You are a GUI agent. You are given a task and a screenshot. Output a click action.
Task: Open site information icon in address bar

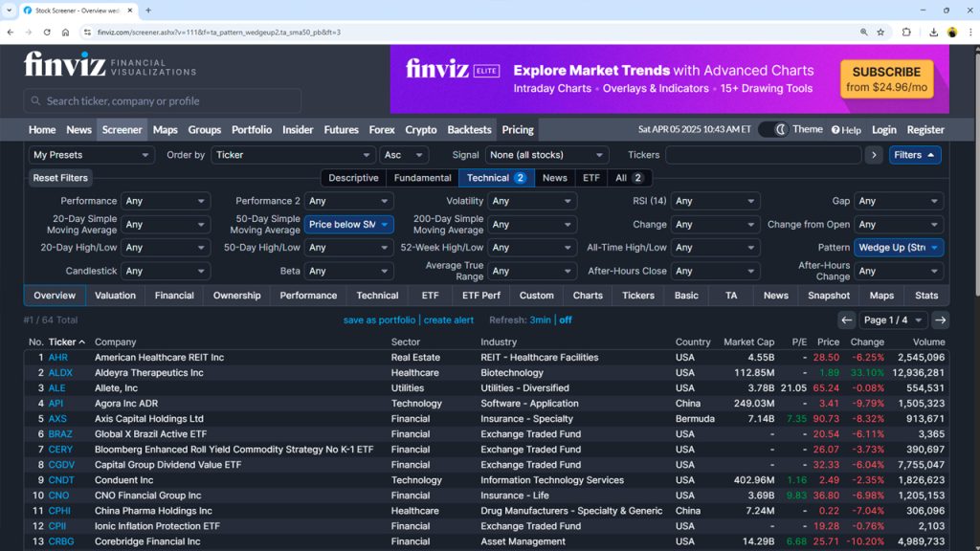click(x=87, y=33)
